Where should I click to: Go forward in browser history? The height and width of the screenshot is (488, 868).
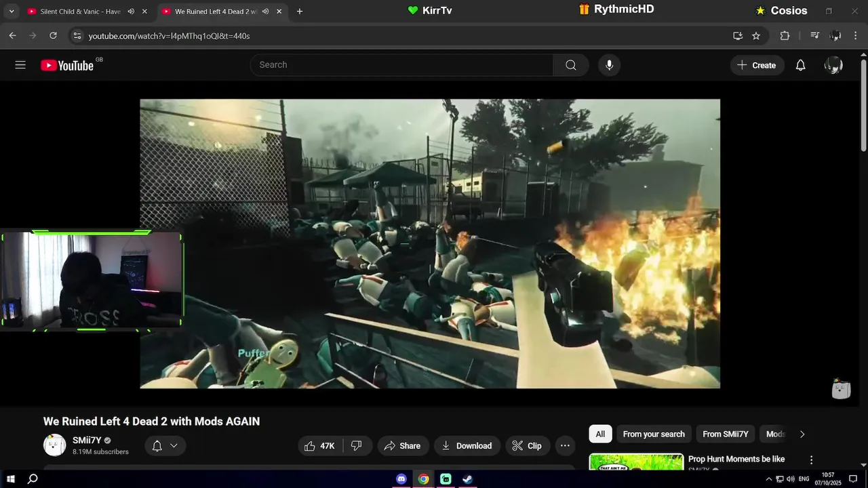point(33,36)
